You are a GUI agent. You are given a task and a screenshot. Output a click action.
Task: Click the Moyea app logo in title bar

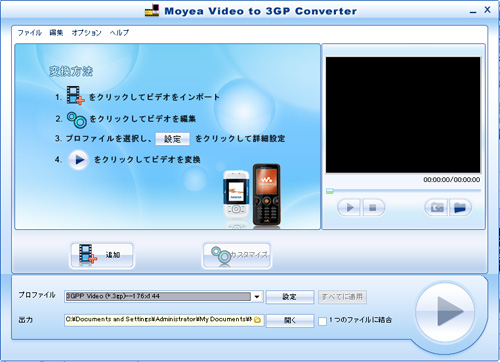click(x=152, y=11)
